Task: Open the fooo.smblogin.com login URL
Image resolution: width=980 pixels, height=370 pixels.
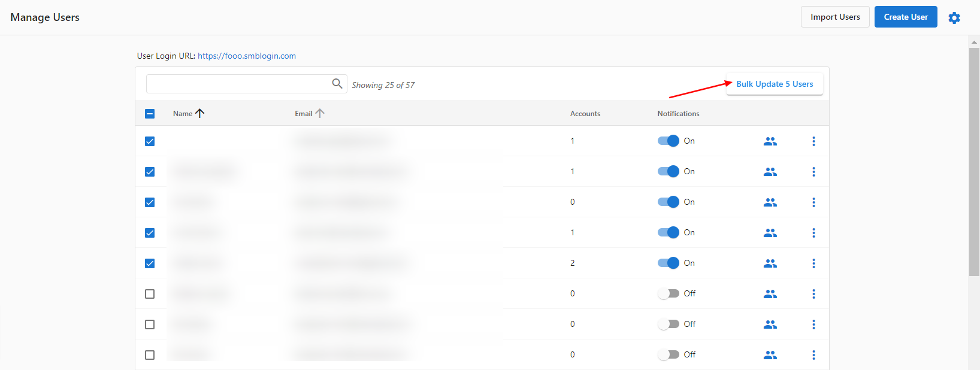Action: tap(247, 56)
